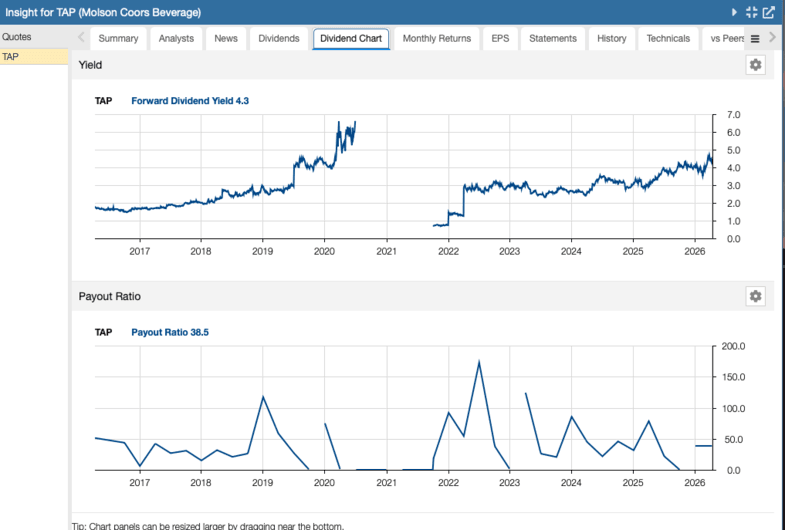Click TAP label in the Payout Ratio chart

coord(103,332)
